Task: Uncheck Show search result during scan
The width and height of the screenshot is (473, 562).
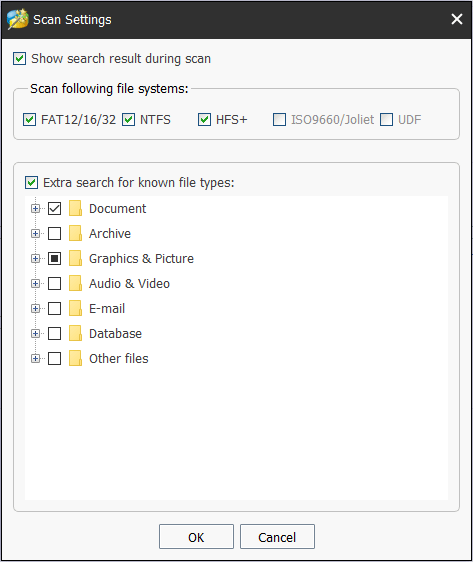Action: pos(19,58)
